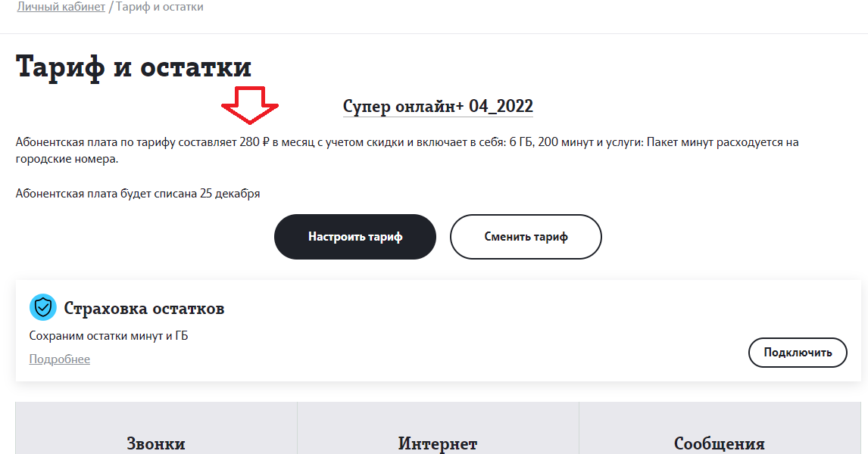Screen dimensions: 868x454
Task: Switch to the Интернет tab
Action: [x=438, y=428]
